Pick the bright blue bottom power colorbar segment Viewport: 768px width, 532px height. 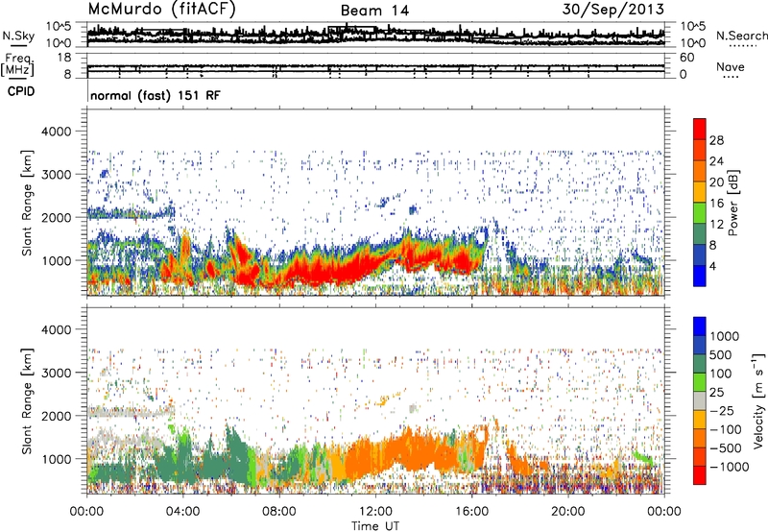700,276
